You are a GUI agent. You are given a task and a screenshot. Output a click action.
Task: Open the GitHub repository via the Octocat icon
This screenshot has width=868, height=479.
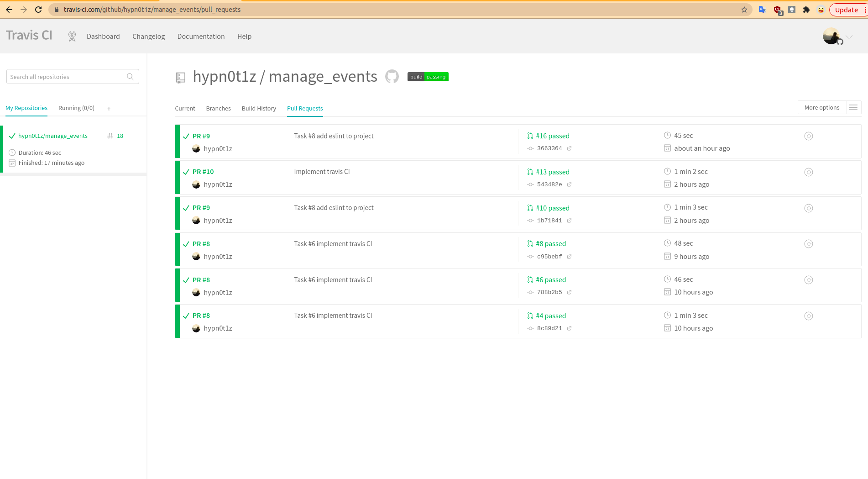(392, 76)
